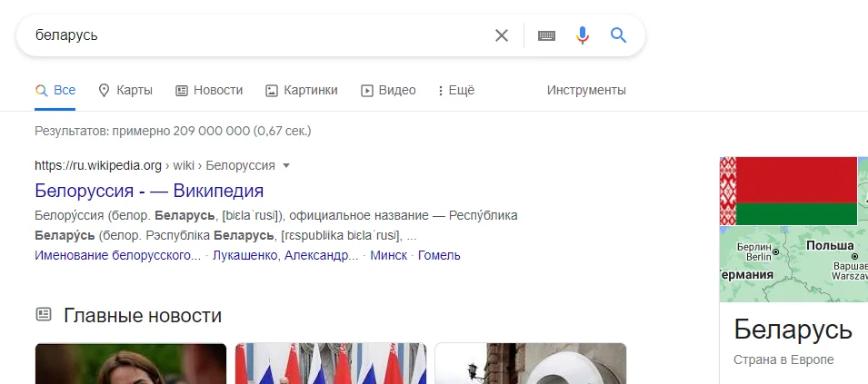Open the Минск sitelink
Viewport: 868px width, 384px height.
389,255
